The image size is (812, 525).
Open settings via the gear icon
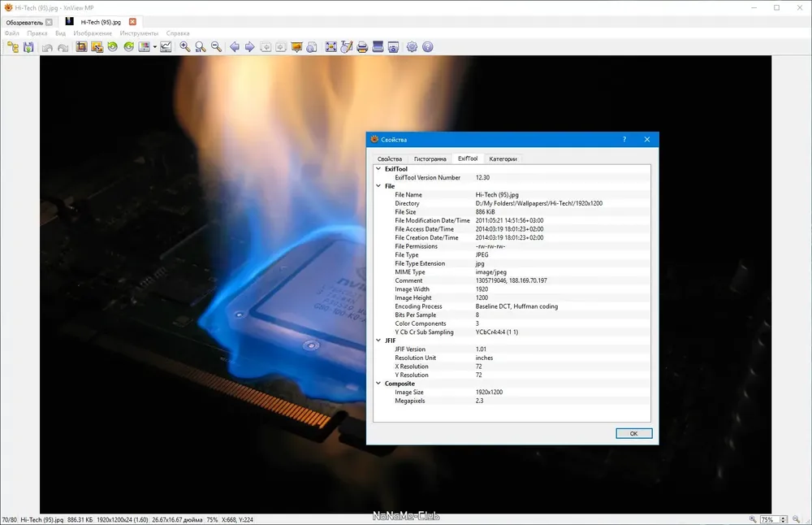[x=412, y=47]
